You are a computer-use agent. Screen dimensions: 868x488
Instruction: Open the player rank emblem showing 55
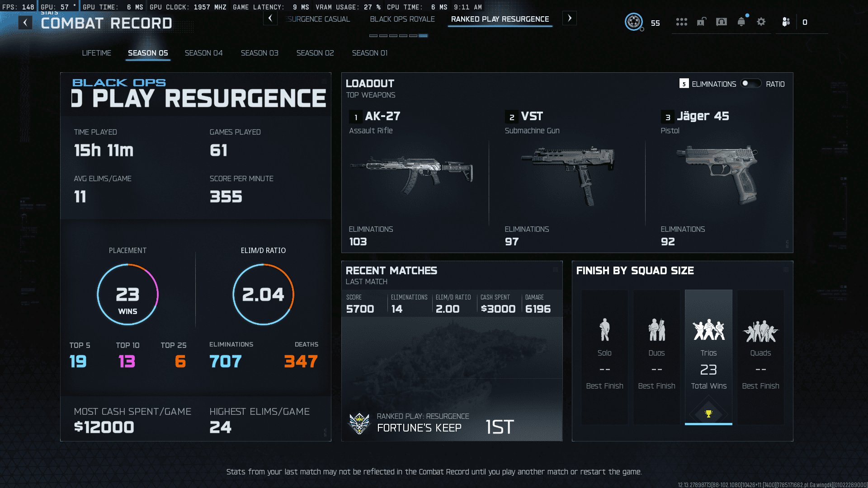[x=634, y=22]
